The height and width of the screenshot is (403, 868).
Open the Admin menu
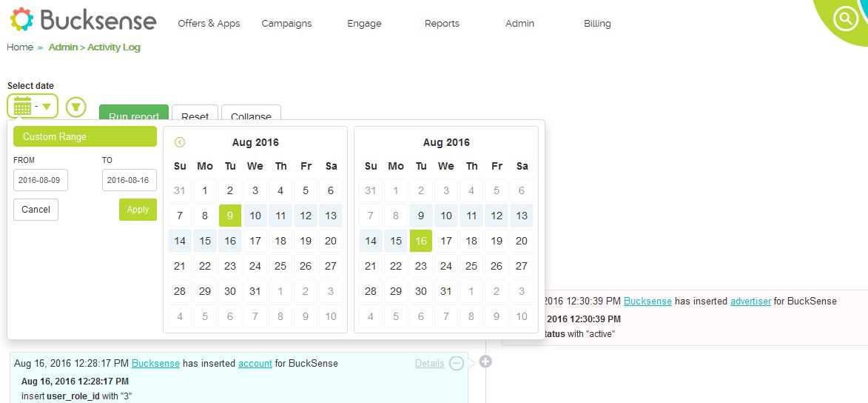(519, 23)
